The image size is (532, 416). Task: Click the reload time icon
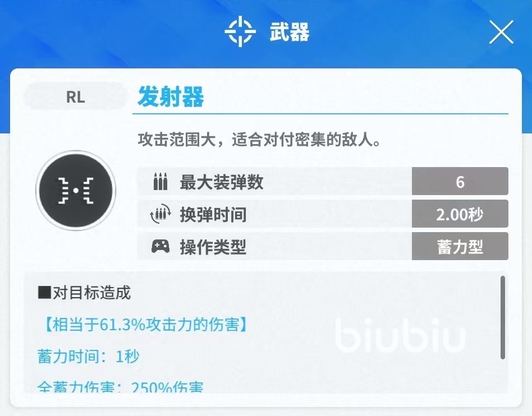tap(160, 214)
